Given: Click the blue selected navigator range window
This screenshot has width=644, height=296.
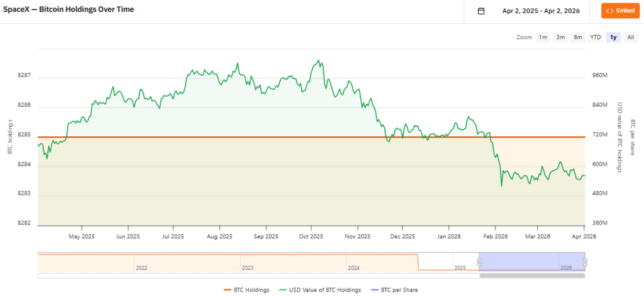Looking at the screenshot, I should 532,261.
